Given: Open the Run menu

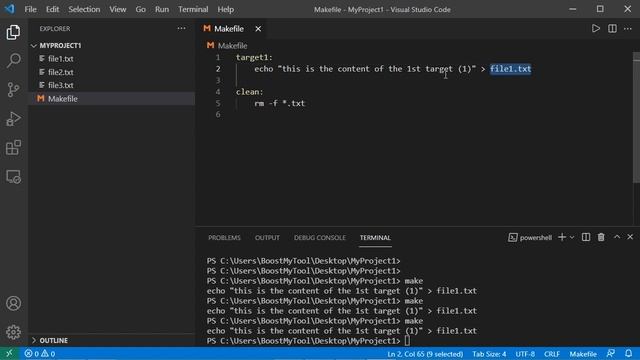Looking at the screenshot, I should coord(162,9).
